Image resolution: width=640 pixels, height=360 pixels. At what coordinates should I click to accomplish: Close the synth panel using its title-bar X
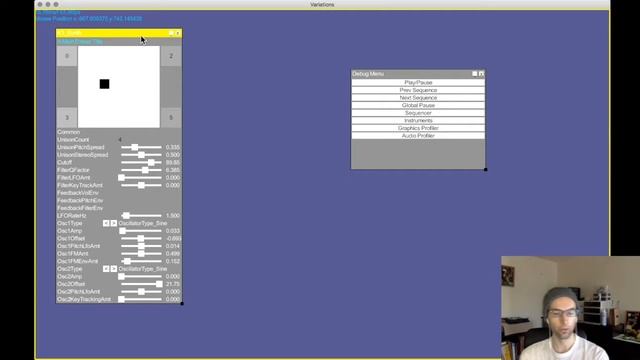178,33
